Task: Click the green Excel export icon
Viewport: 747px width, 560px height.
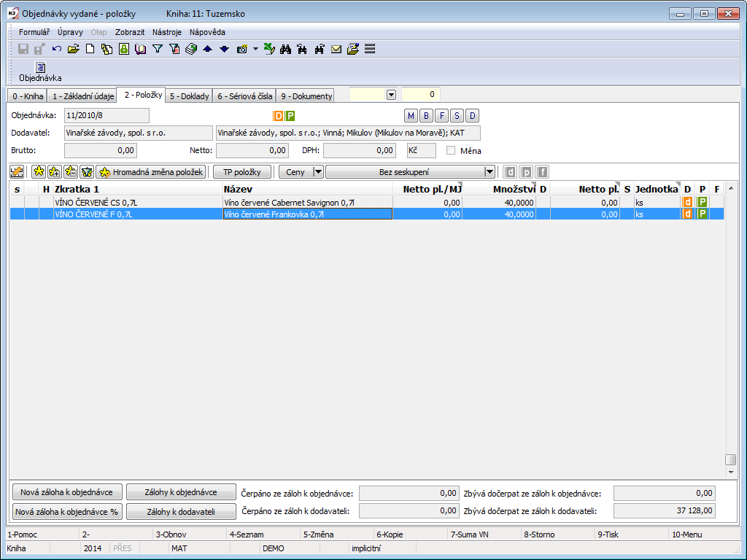Action: tap(269, 49)
